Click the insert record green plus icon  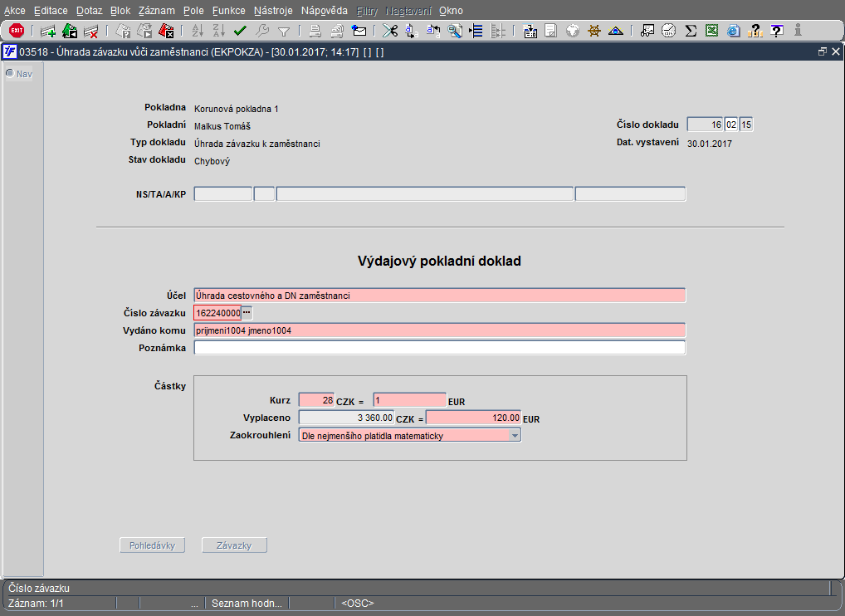pyautogui.click(x=48, y=31)
